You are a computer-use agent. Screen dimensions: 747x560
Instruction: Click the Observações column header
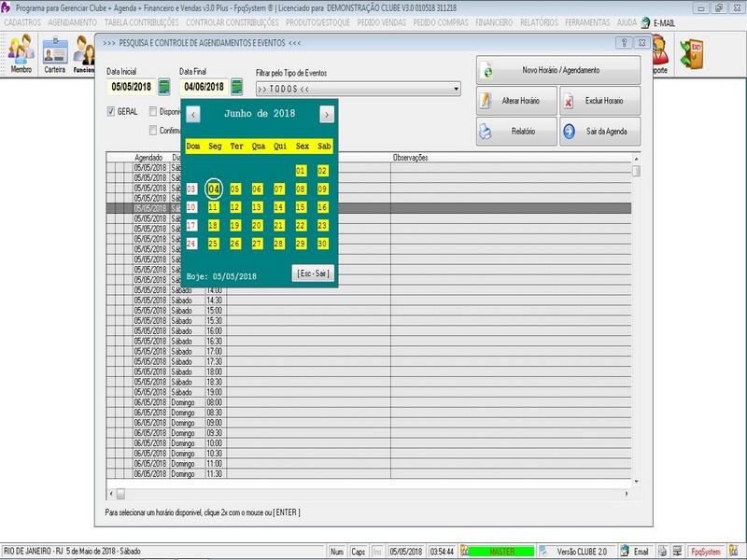410,158
